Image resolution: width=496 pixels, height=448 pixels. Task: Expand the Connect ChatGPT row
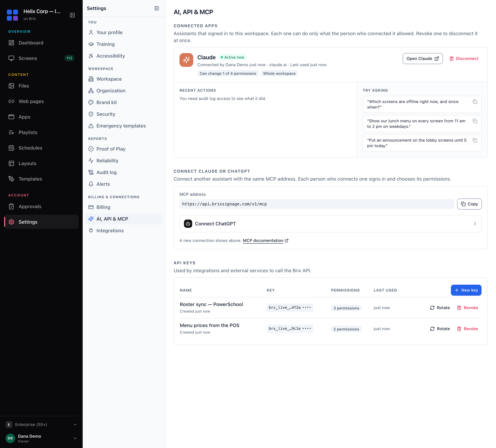pos(330,224)
